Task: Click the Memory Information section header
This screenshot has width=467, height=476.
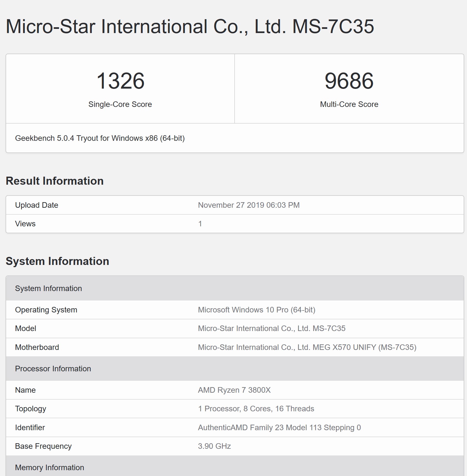Action: click(235, 466)
